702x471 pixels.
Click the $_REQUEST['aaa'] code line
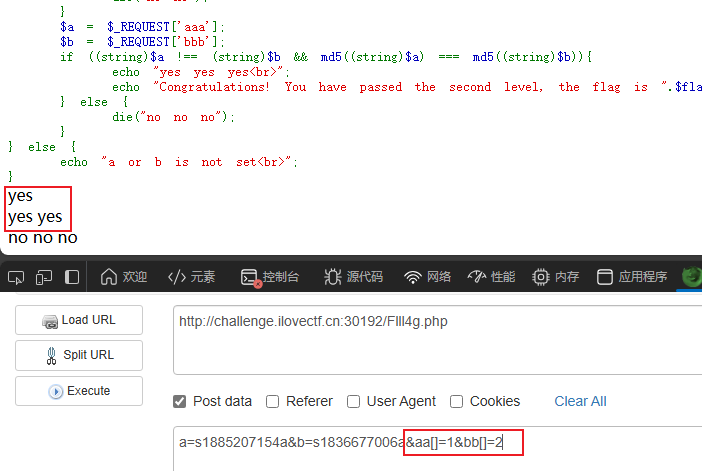pyautogui.click(x=142, y=27)
